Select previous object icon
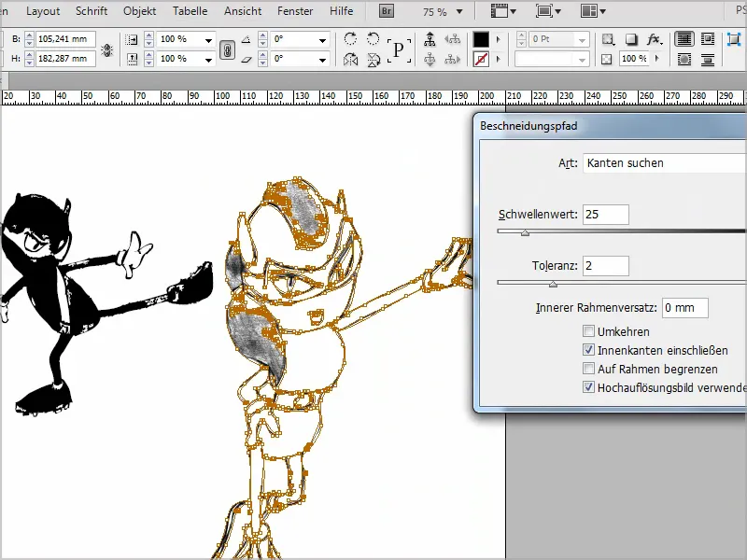The width and height of the screenshot is (747, 560). pyautogui.click(x=452, y=39)
